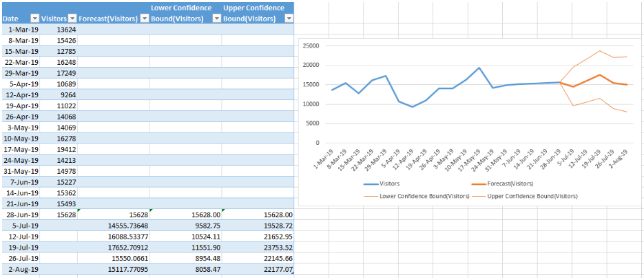The image size is (644, 278).
Task: Select the Forecast(Visitors) header cell
Action: coord(114,12)
